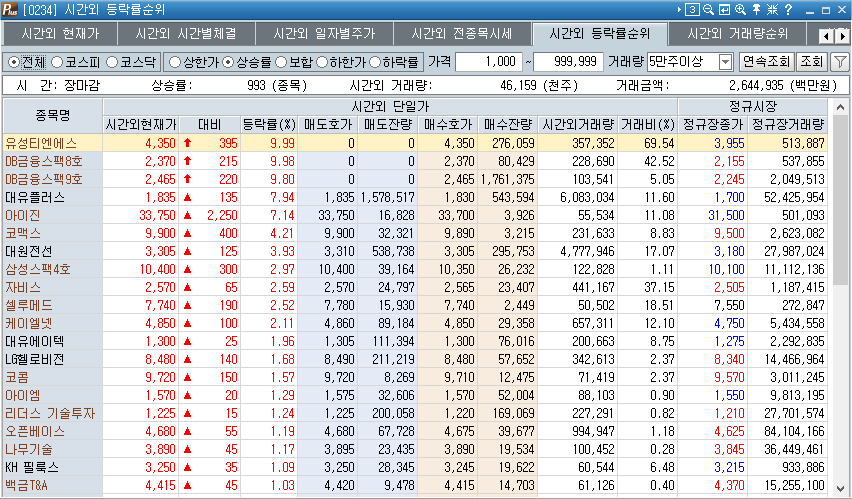This screenshot has height=499, width=852.
Task: Click the inward arrows collapse icon
Action: pos(772,9)
